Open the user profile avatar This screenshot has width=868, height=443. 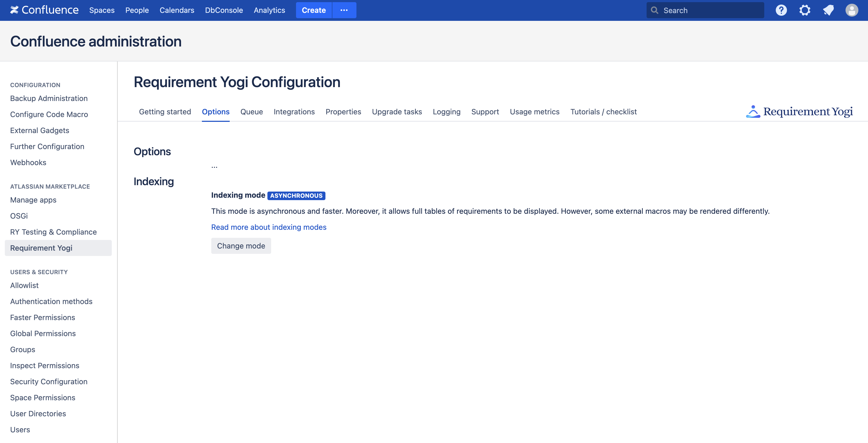[x=851, y=10]
